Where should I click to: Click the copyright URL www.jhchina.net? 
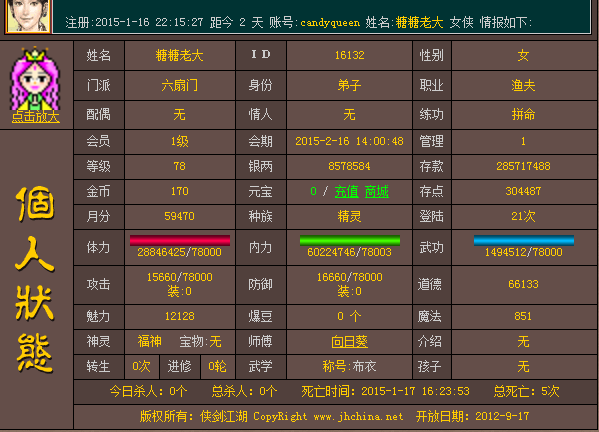[x=358, y=416]
